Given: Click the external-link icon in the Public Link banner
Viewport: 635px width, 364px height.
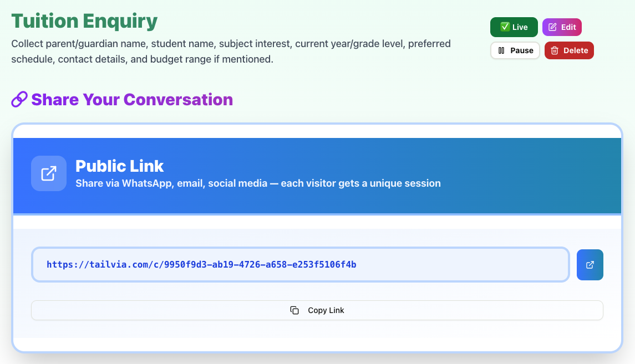Looking at the screenshot, I should tap(48, 173).
